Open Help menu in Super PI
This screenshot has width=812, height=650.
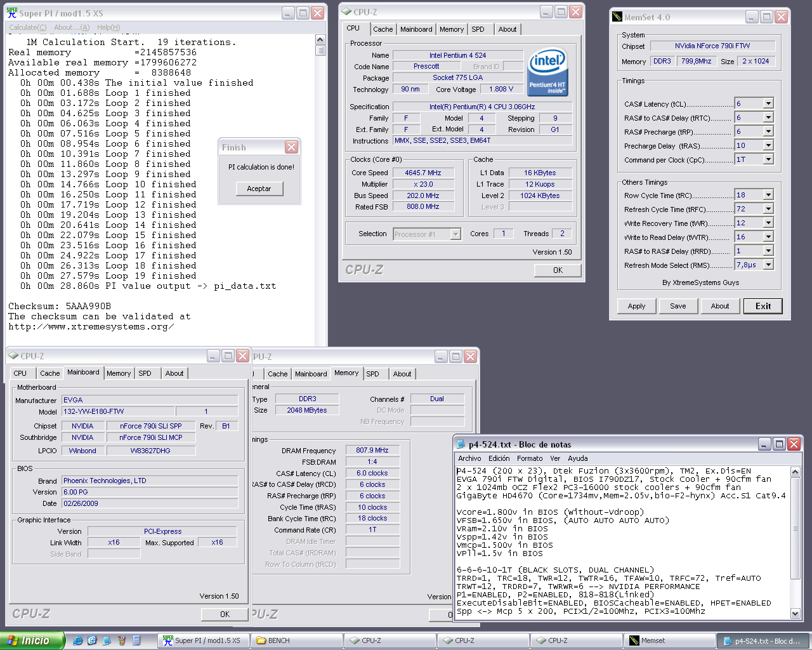(108, 27)
